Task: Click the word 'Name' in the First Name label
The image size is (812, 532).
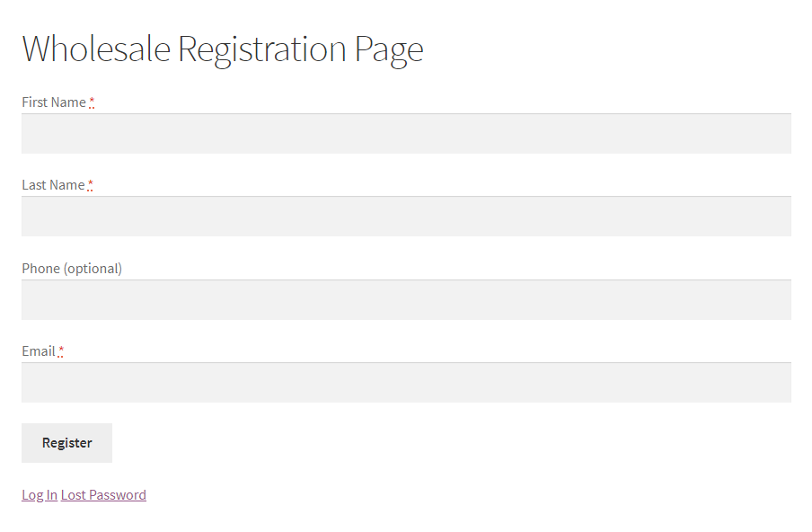Action: tap(68, 102)
